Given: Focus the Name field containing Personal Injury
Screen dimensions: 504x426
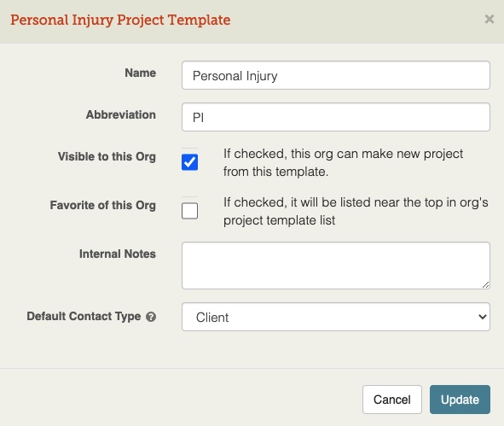Looking at the screenshot, I should [x=336, y=75].
